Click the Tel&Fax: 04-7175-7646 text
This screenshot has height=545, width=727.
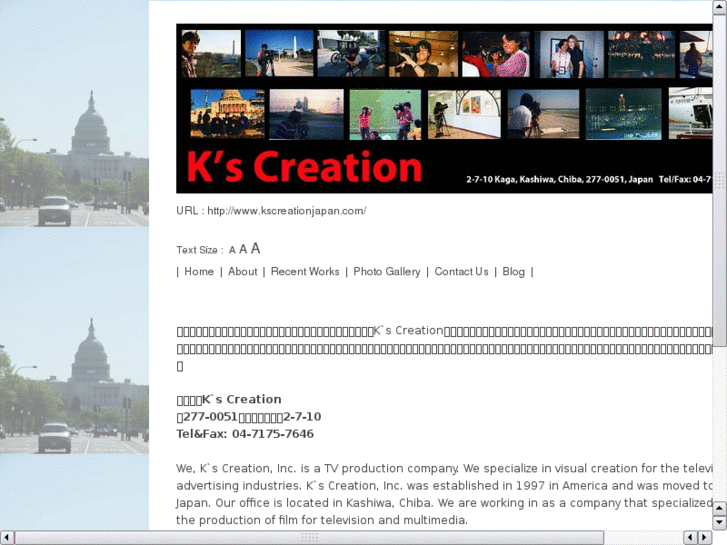[245, 434]
